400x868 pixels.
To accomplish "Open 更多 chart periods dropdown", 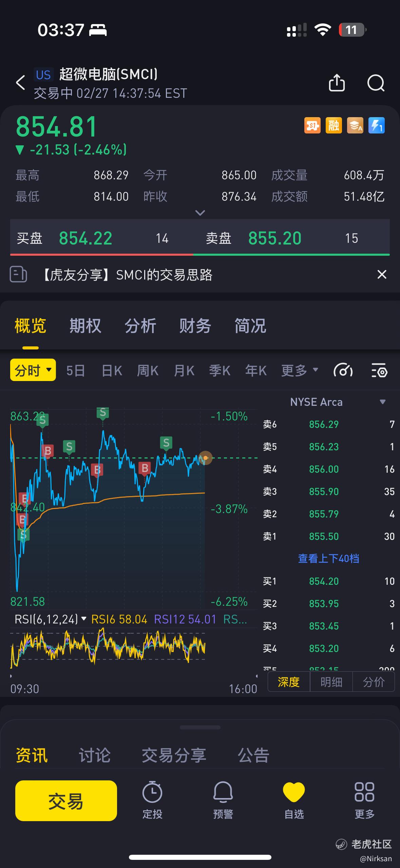I will click(x=300, y=370).
